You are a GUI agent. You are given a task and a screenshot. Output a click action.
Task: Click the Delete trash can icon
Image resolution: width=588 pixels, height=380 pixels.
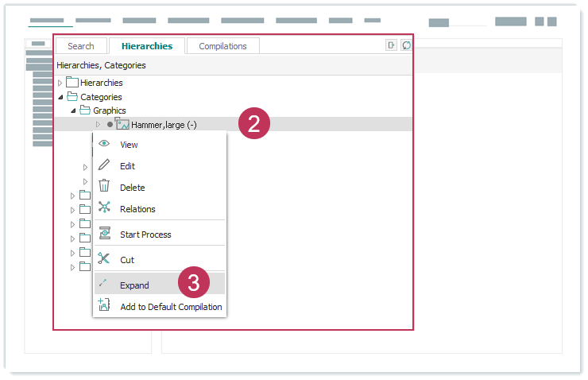pyautogui.click(x=104, y=188)
